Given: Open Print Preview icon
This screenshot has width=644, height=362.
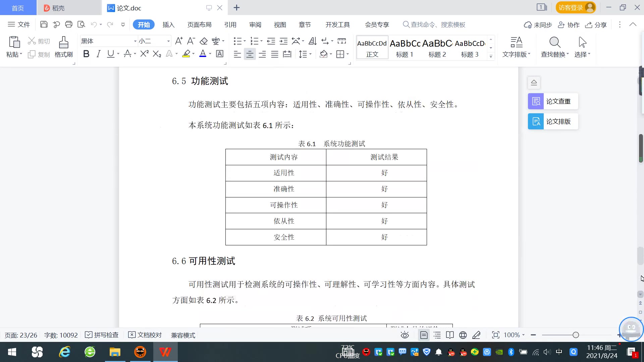Looking at the screenshot, I should pos(81,24).
